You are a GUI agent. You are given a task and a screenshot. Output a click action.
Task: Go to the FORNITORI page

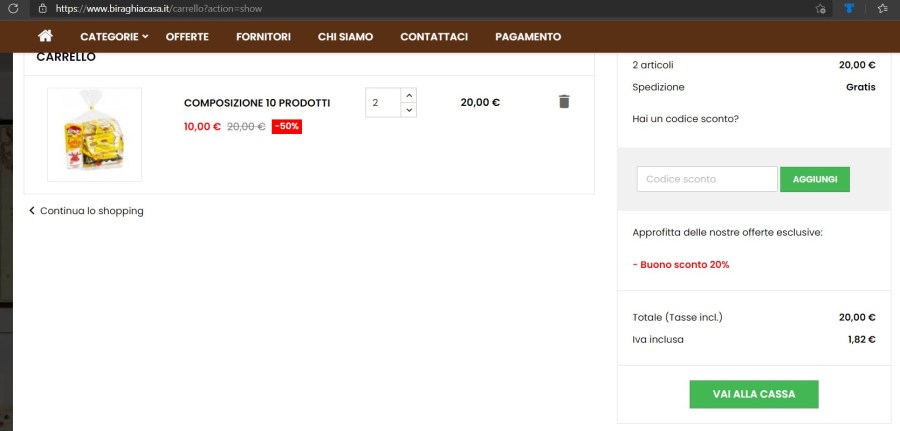tap(263, 37)
